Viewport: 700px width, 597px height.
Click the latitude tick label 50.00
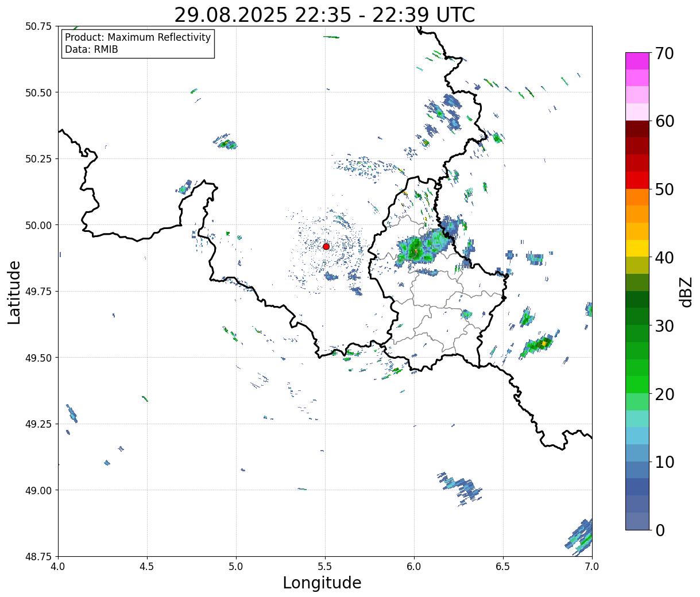(38, 225)
